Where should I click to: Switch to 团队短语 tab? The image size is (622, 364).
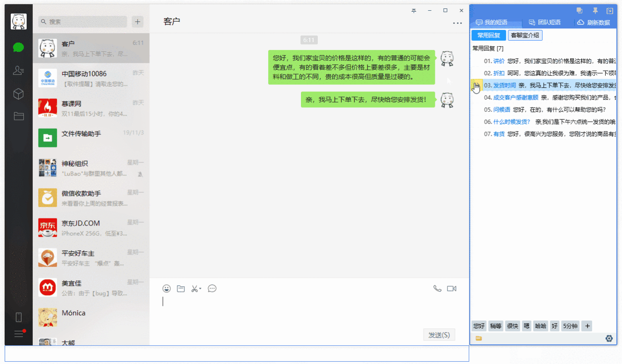tap(544, 22)
